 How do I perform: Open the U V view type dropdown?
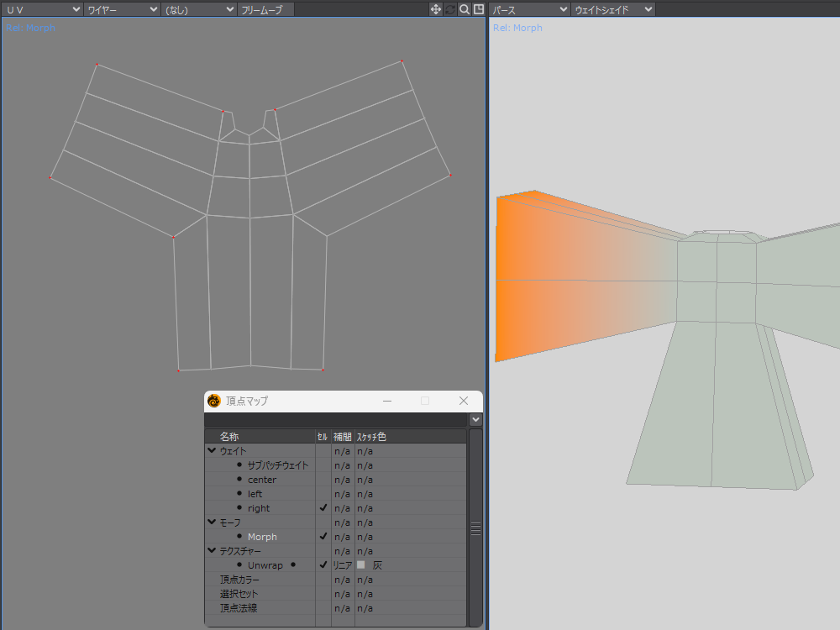coord(42,9)
